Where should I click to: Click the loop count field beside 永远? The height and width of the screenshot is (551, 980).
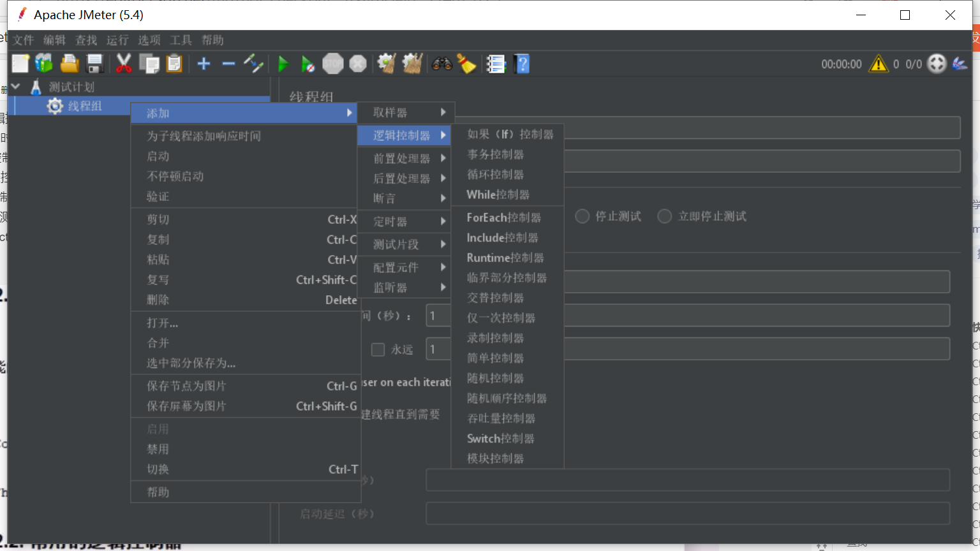point(688,349)
